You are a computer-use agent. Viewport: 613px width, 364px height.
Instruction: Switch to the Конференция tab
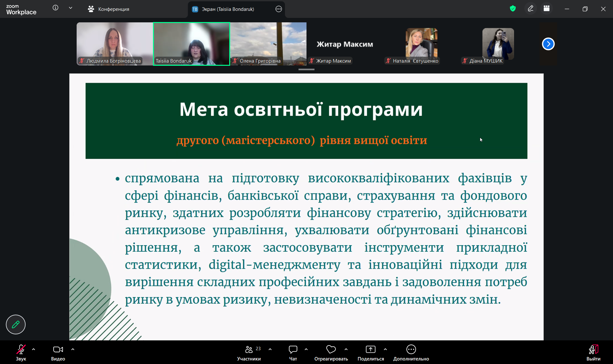coord(109,9)
